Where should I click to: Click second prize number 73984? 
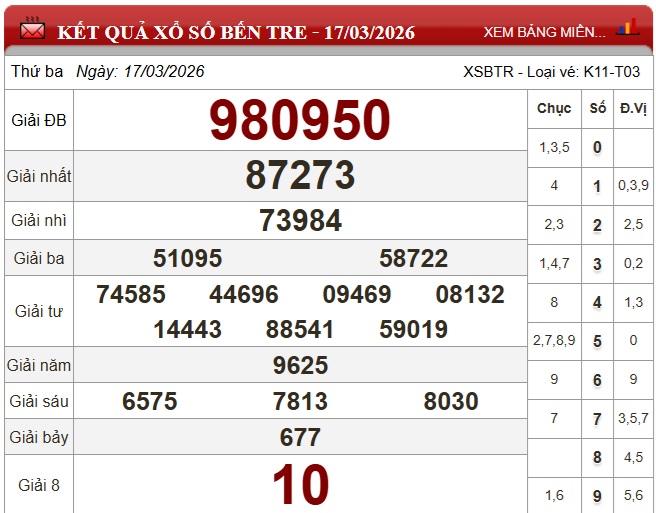(x=300, y=220)
